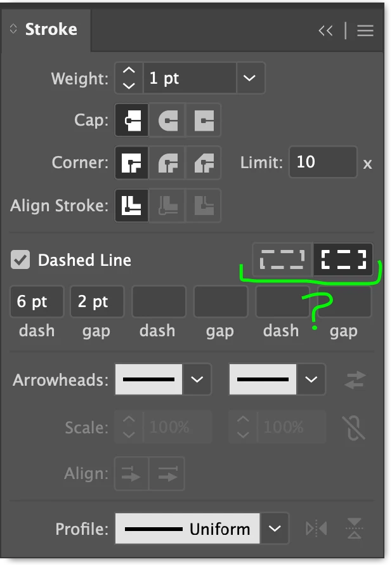Preserve exact dash and gap lengths
392x571 pixels.
click(283, 259)
